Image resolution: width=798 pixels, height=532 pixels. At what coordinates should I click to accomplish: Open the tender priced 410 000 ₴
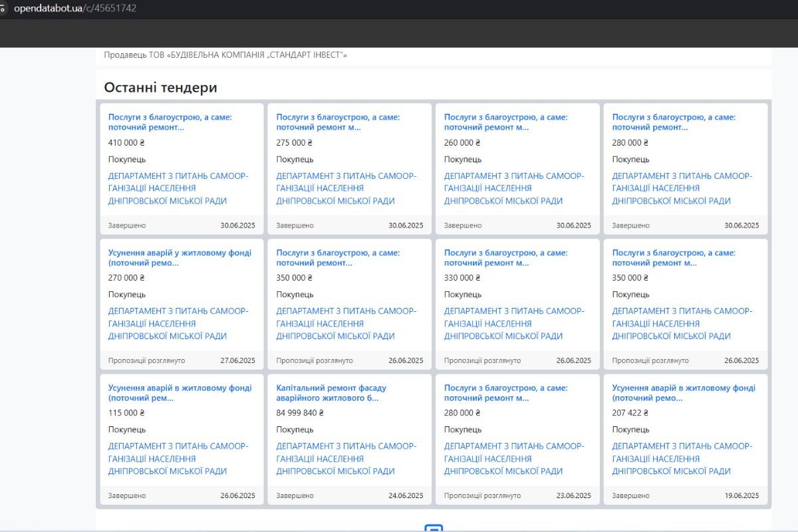[x=170, y=122]
